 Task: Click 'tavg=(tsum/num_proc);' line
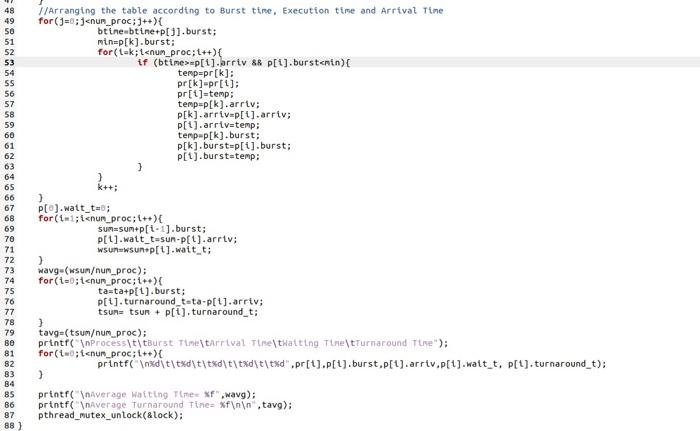[x=92, y=333]
